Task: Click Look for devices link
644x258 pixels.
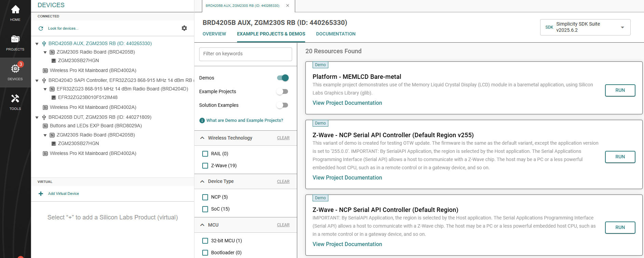Action: click(63, 29)
